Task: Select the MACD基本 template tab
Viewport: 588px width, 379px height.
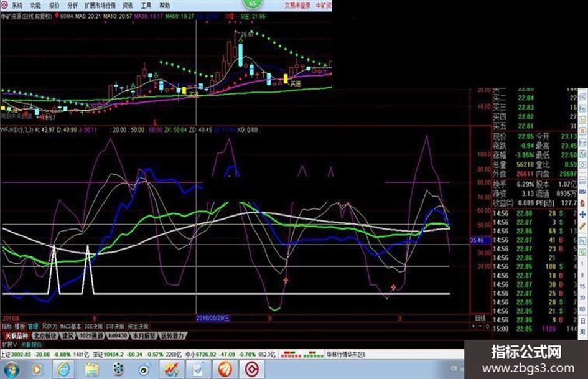Action: pyautogui.click(x=70, y=327)
